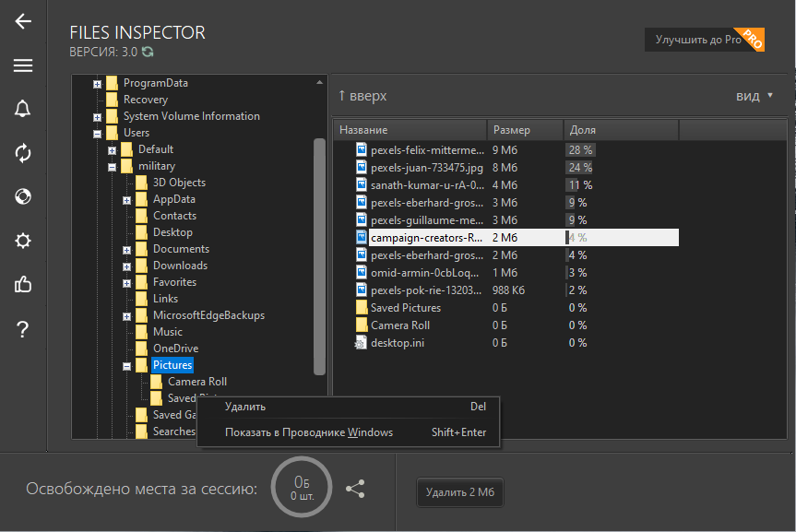Click the image icon of omid-armin file

click(362, 272)
